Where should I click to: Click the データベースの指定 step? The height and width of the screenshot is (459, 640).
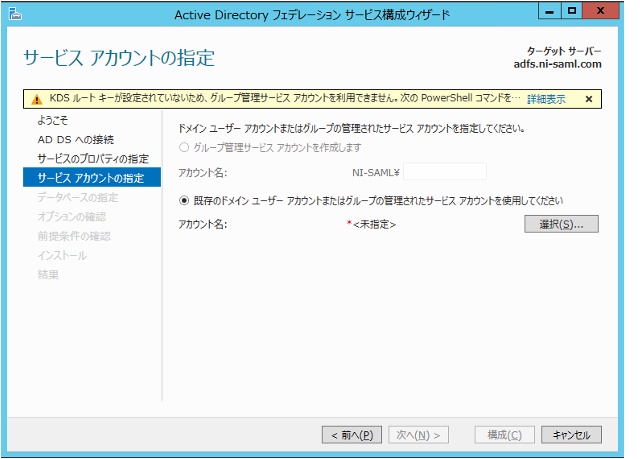[78, 197]
